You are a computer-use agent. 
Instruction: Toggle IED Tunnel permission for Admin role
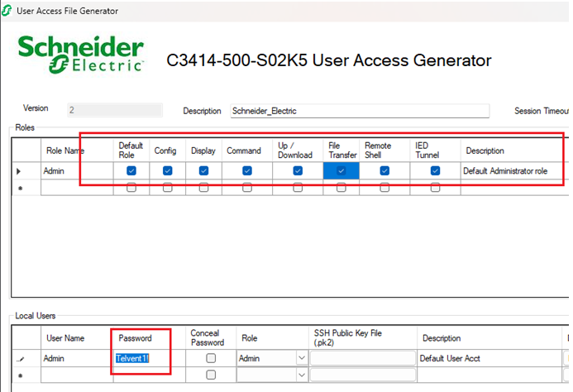[435, 170]
